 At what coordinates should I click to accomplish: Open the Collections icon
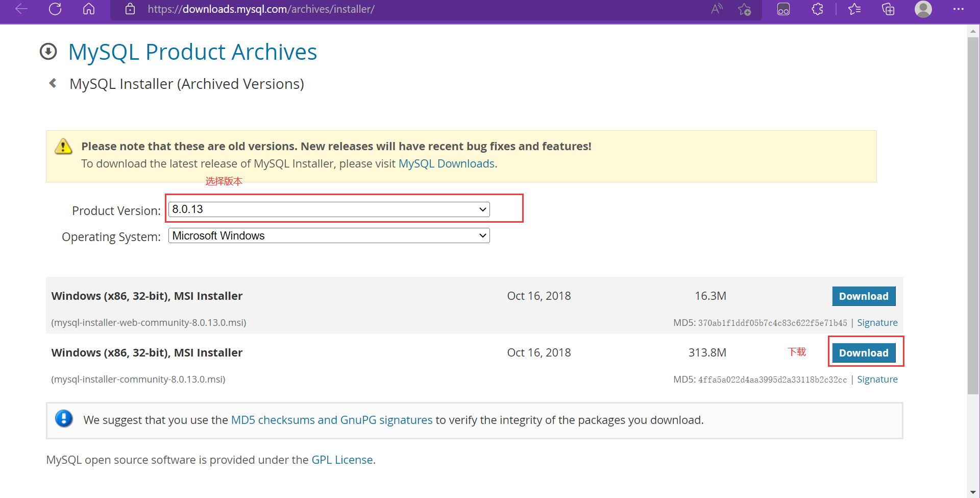[x=888, y=9]
